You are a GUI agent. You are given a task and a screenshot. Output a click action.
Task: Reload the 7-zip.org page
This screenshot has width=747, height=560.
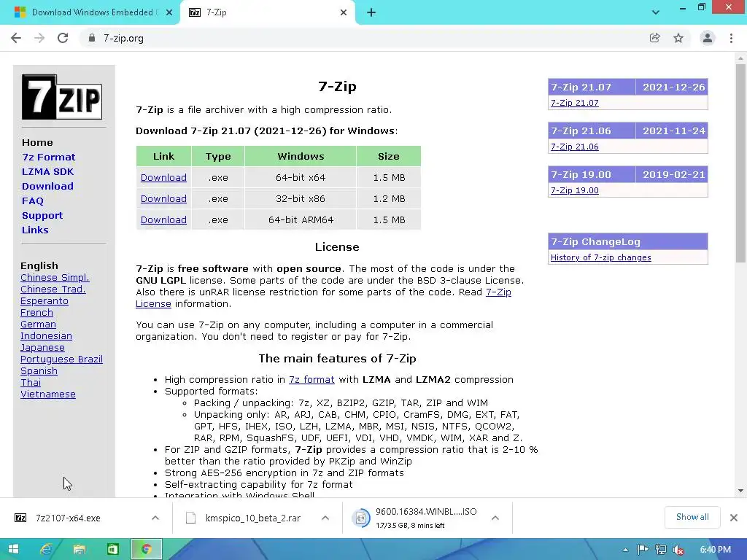point(63,38)
